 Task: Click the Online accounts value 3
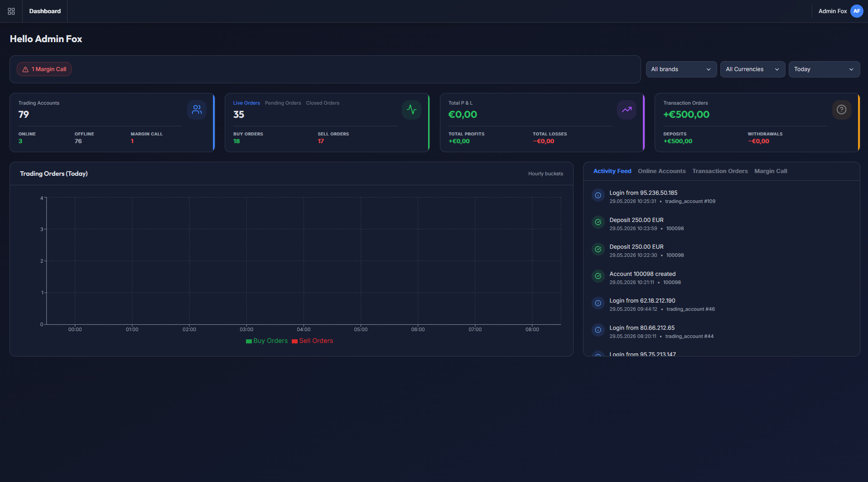point(20,141)
